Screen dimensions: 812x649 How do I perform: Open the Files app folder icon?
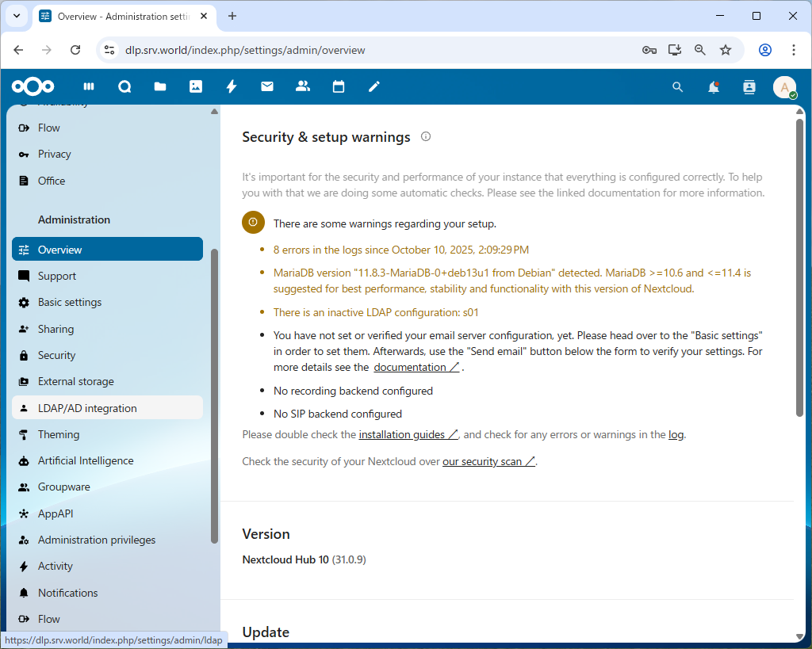coord(160,86)
